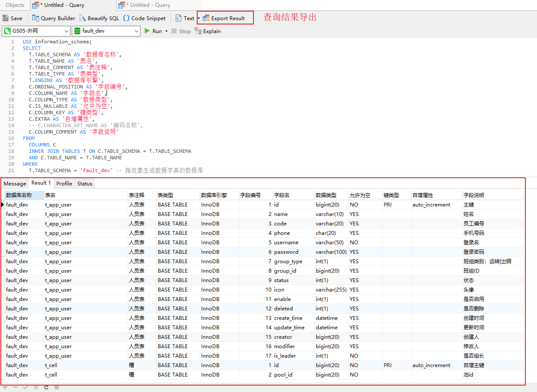Click the 表名 column header

[x=85, y=195]
